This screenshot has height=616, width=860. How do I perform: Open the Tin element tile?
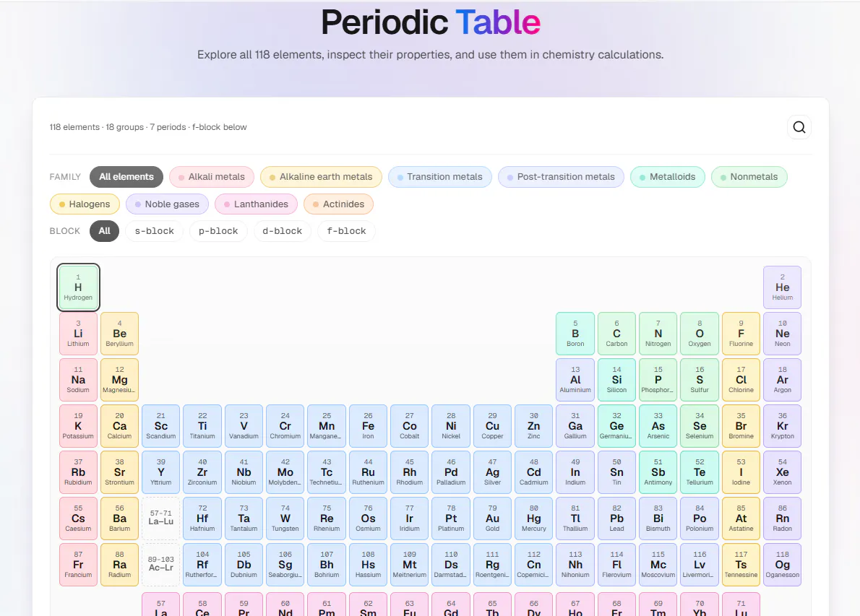tap(616, 472)
